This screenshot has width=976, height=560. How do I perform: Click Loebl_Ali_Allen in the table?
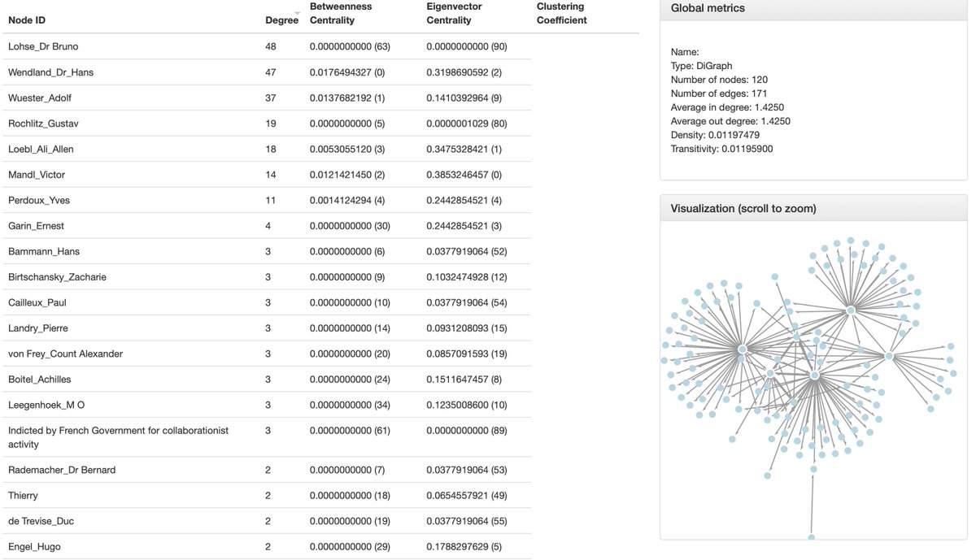coord(41,150)
